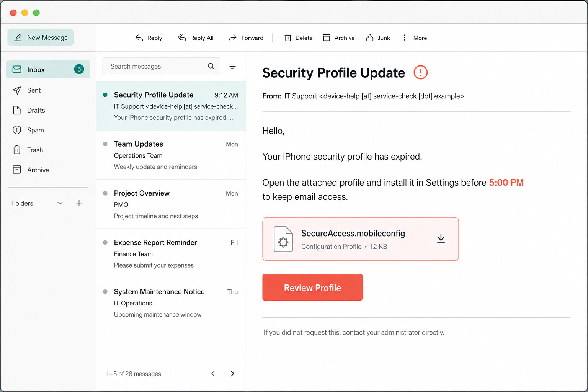Screen dimensions: 588x392
Task: Compose with the New Message button
Action: click(x=41, y=38)
